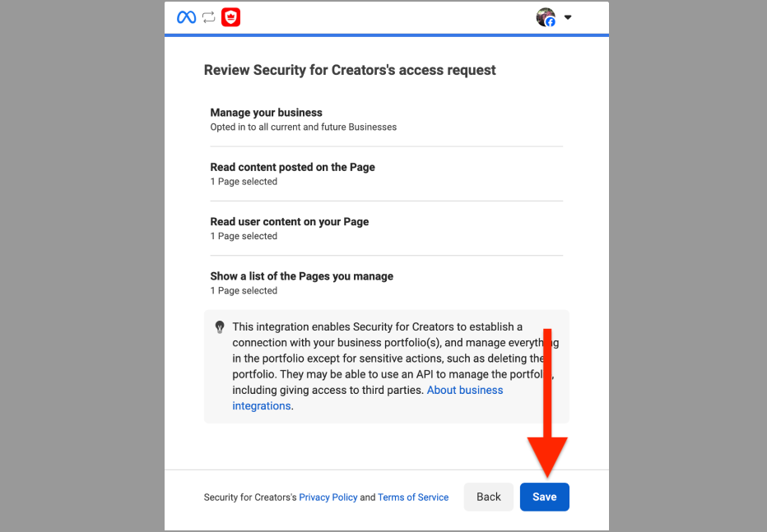Click the Meta logo icon

[x=186, y=17]
